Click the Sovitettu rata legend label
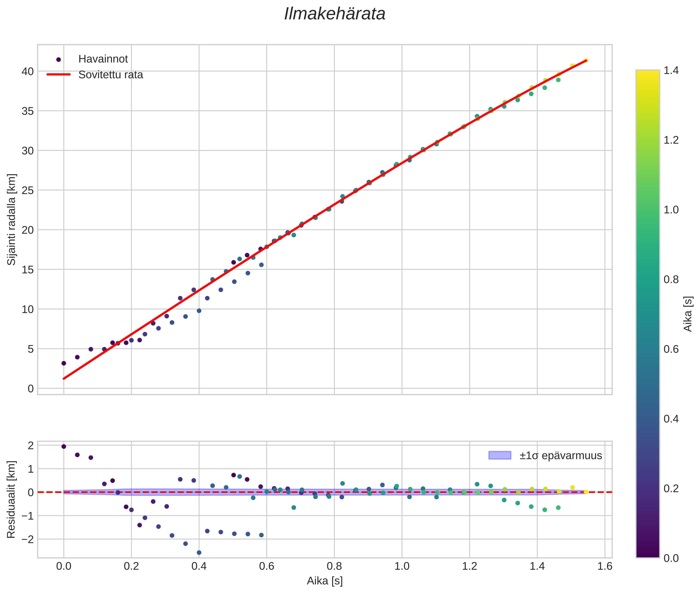This screenshot has width=700, height=593. coord(111,75)
